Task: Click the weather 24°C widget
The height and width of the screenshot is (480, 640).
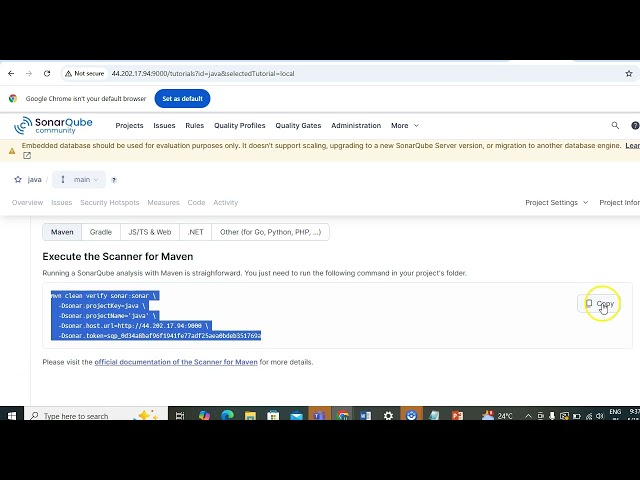Action: pyautogui.click(x=497, y=415)
